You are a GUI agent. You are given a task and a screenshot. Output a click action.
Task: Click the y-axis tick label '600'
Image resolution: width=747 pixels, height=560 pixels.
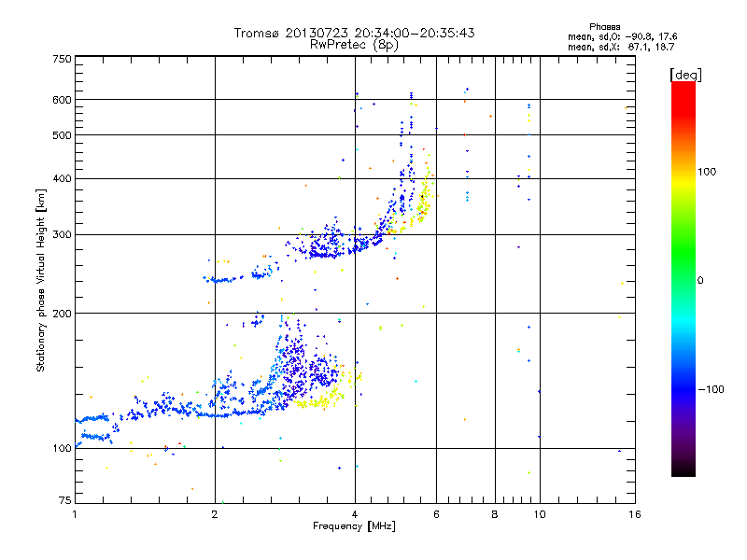pyautogui.click(x=62, y=100)
